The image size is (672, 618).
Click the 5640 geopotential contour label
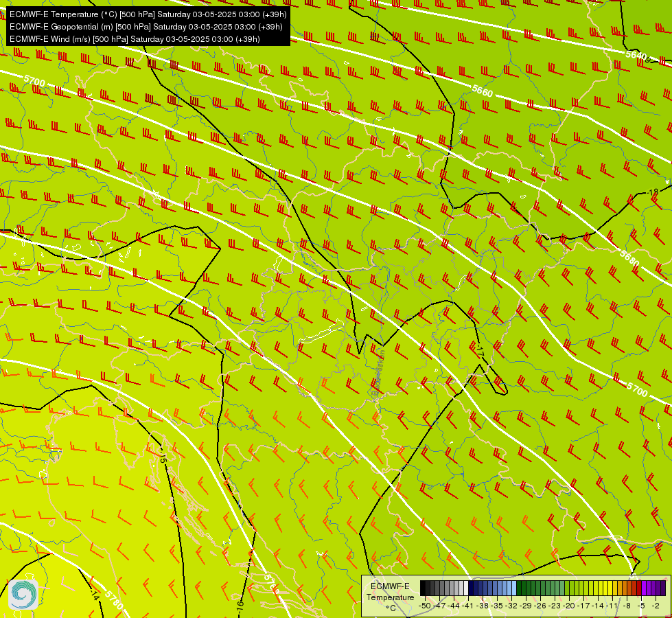click(636, 55)
